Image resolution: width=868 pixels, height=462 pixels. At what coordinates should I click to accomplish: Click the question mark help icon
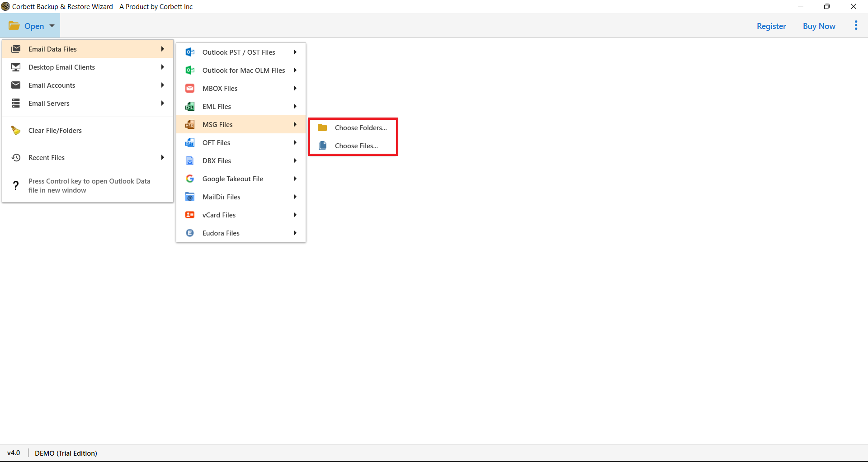coord(16,185)
